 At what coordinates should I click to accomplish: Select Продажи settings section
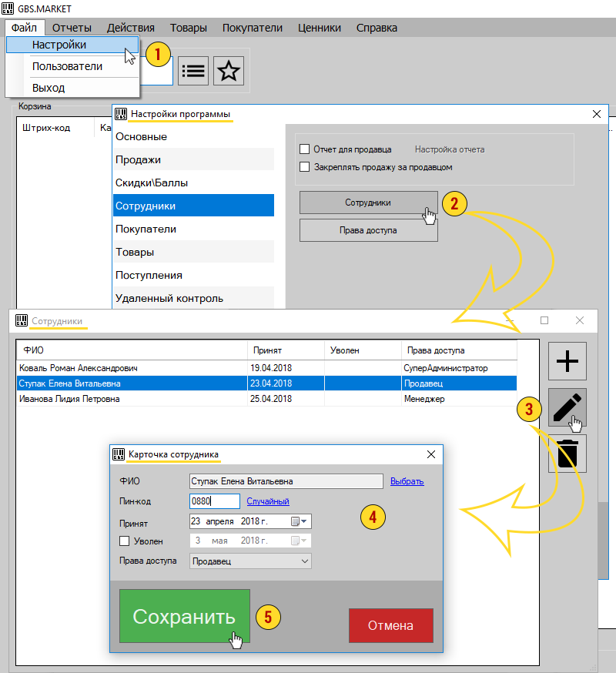[193, 159]
